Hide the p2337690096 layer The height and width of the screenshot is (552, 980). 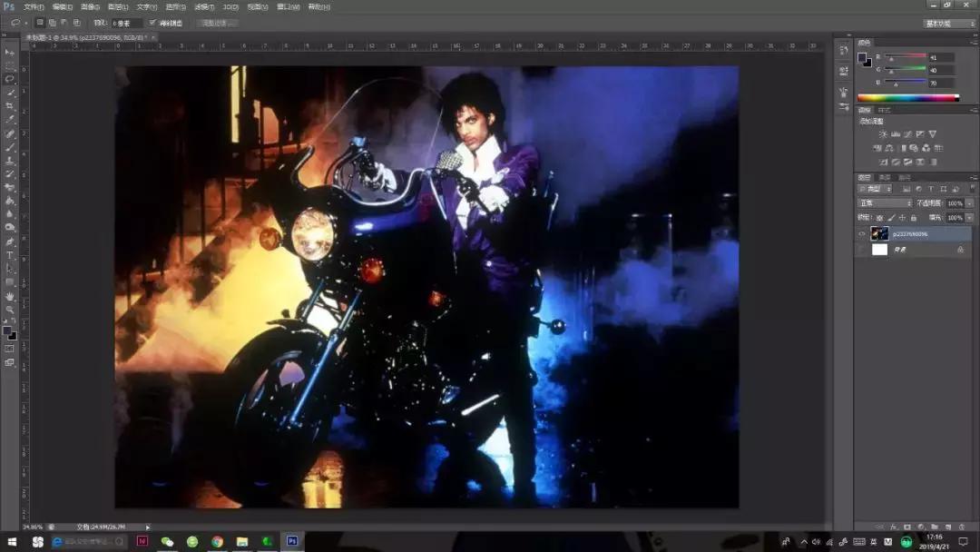coord(862,234)
